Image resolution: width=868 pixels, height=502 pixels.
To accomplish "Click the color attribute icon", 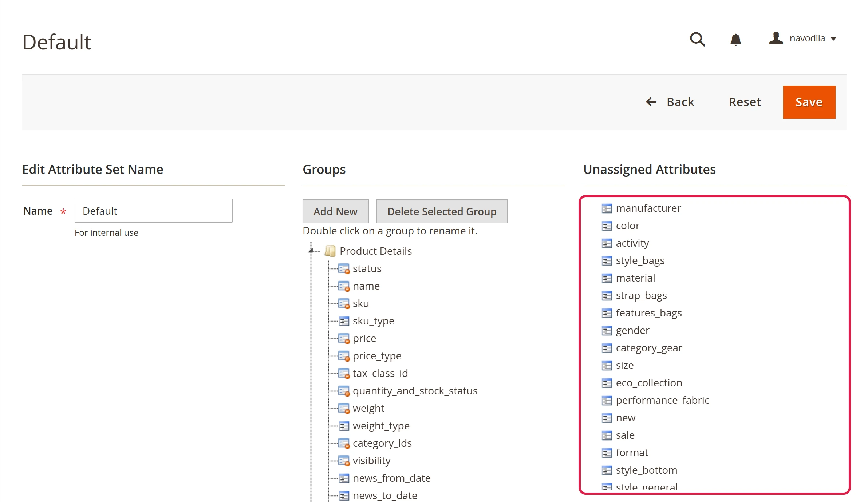I will [x=607, y=226].
